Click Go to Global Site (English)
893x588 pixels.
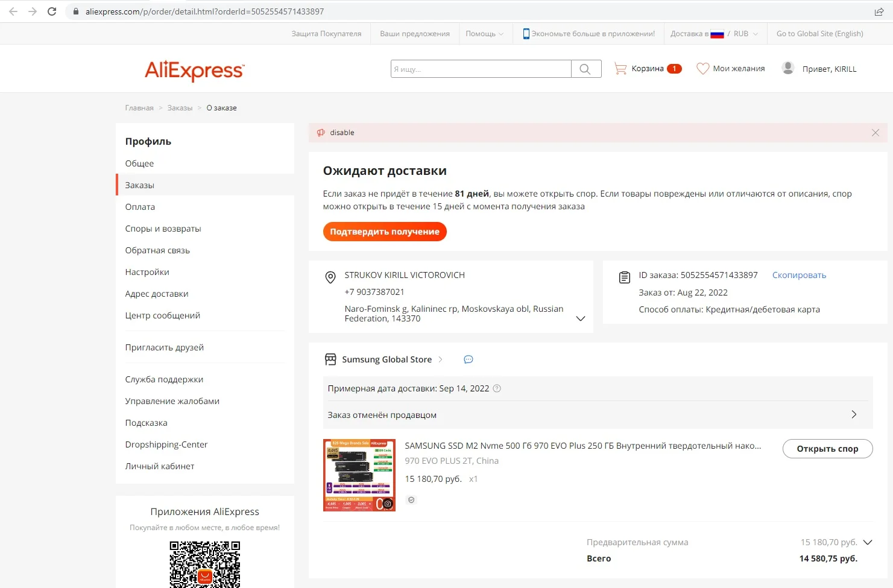[x=819, y=34]
